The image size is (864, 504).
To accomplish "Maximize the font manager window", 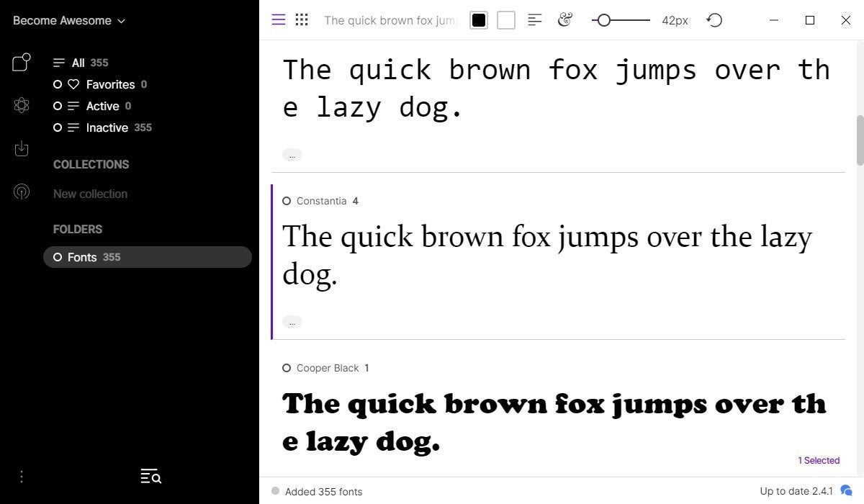I will click(810, 20).
